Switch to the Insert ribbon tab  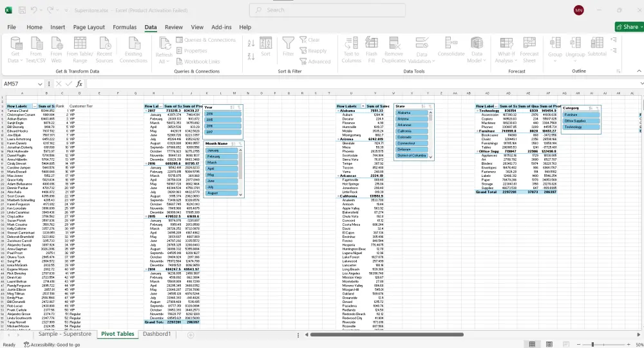point(57,27)
